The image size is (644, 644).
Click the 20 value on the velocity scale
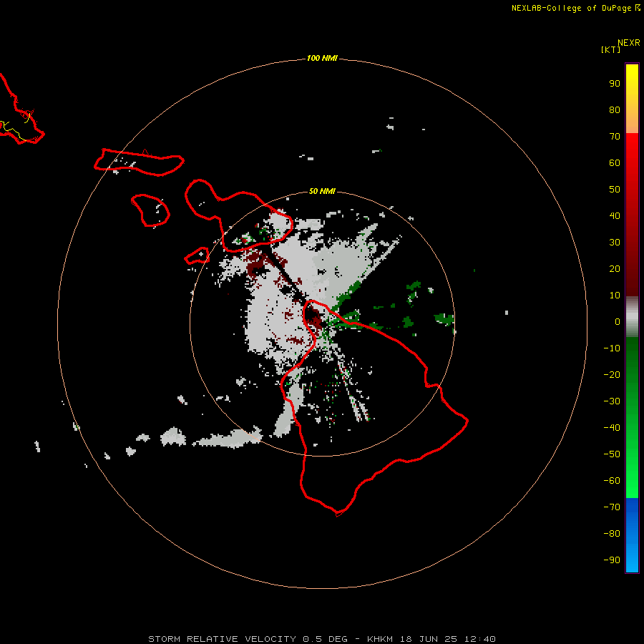615,269
